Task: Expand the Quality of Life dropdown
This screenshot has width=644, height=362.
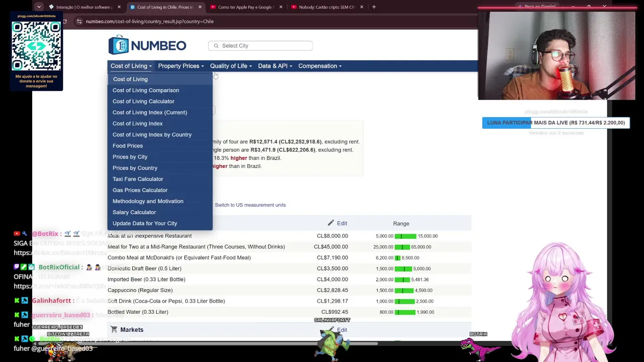Action: 230,66
